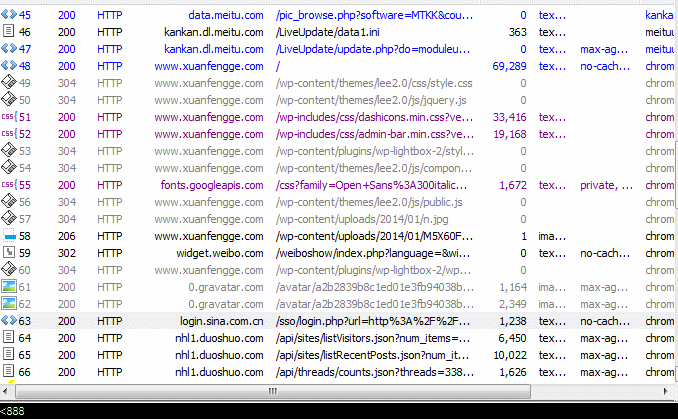The height and width of the screenshot is (419, 678).
Task: Select URL /wp-content/themes/lee2.0/js/public.js
Action: [x=369, y=202]
